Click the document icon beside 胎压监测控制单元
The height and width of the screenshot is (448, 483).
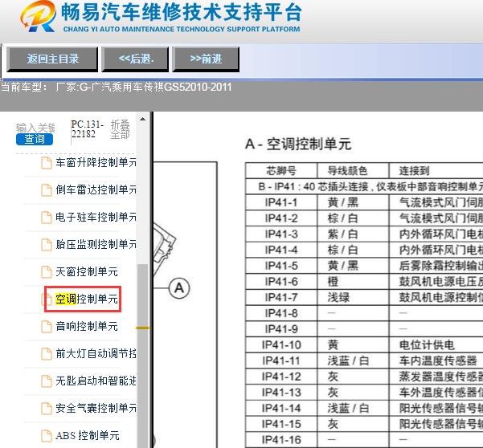[x=47, y=245]
